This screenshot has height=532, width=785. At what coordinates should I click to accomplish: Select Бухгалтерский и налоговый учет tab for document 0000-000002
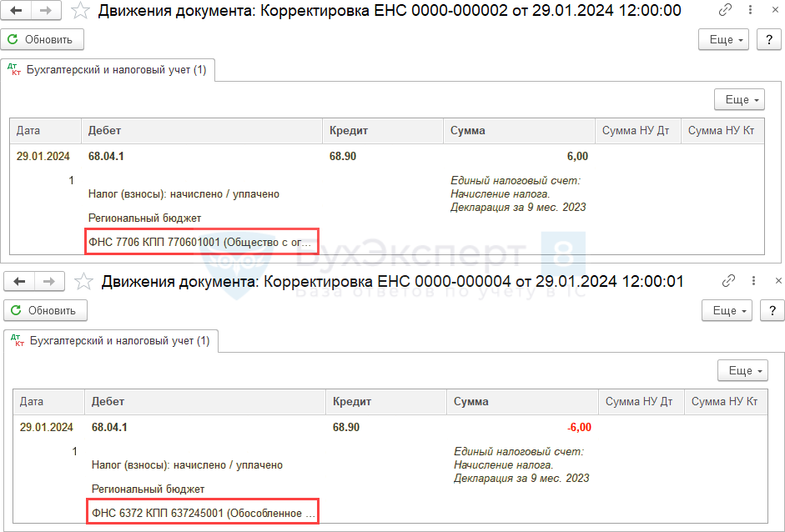109,70
